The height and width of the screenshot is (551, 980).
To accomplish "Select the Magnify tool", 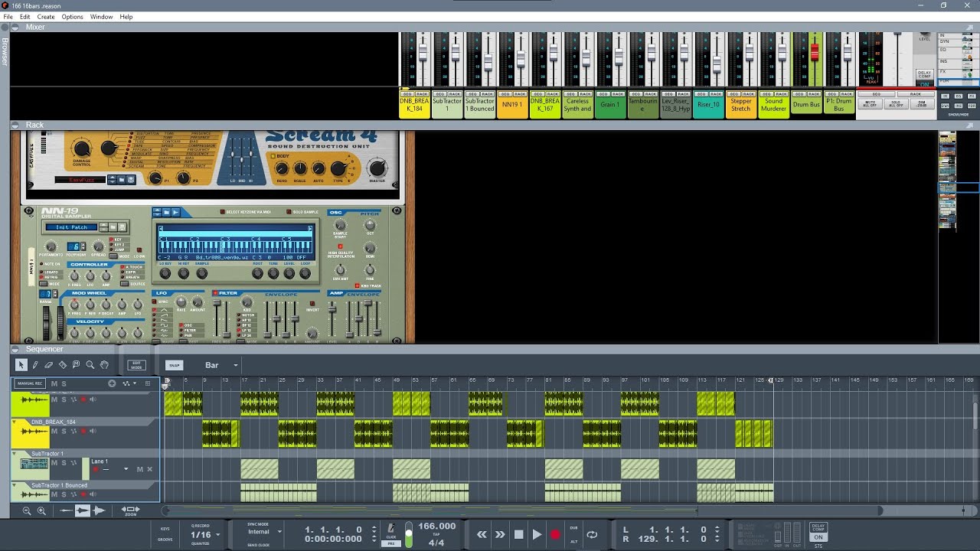I will (x=90, y=365).
